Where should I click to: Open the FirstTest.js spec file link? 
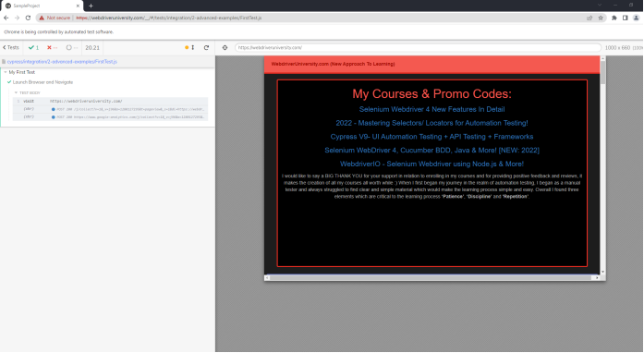point(62,62)
